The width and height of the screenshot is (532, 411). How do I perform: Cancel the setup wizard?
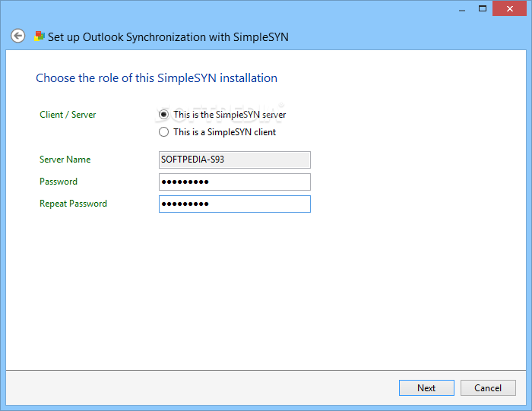[x=488, y=387]
